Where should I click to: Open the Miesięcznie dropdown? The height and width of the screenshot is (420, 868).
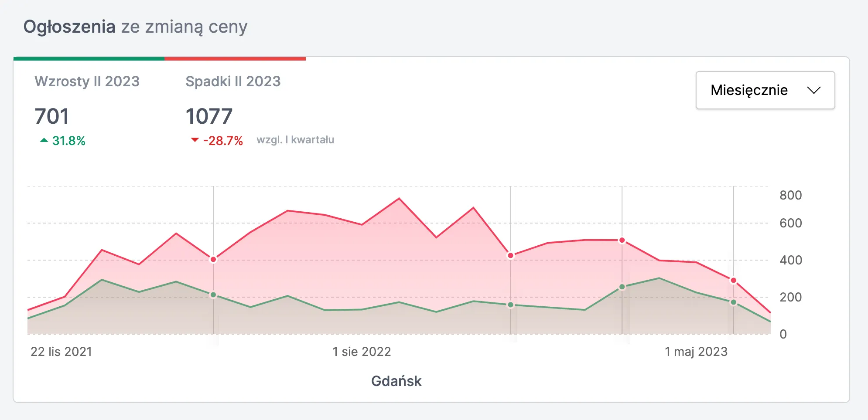pyautogui.click(x=765, y=90)
